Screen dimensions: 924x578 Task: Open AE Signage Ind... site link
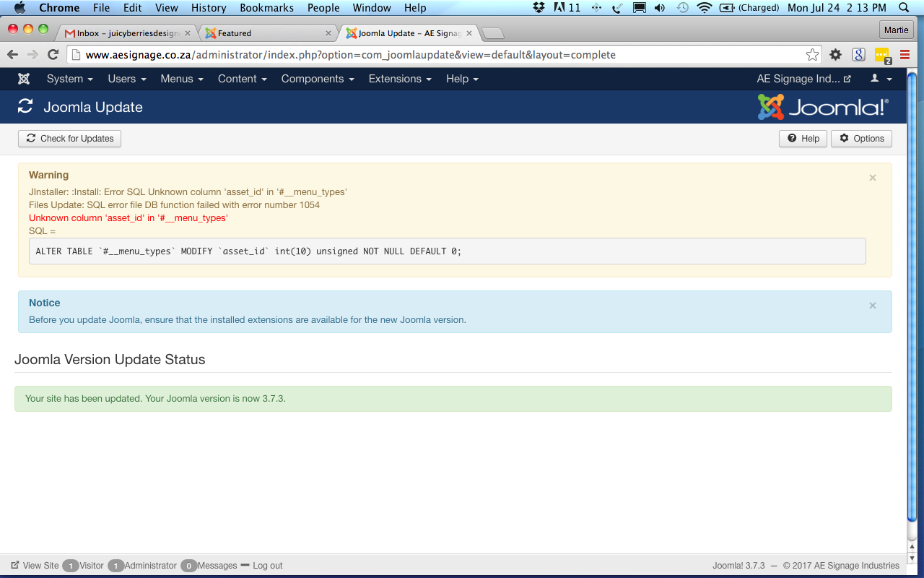click(x=803, y=79)
